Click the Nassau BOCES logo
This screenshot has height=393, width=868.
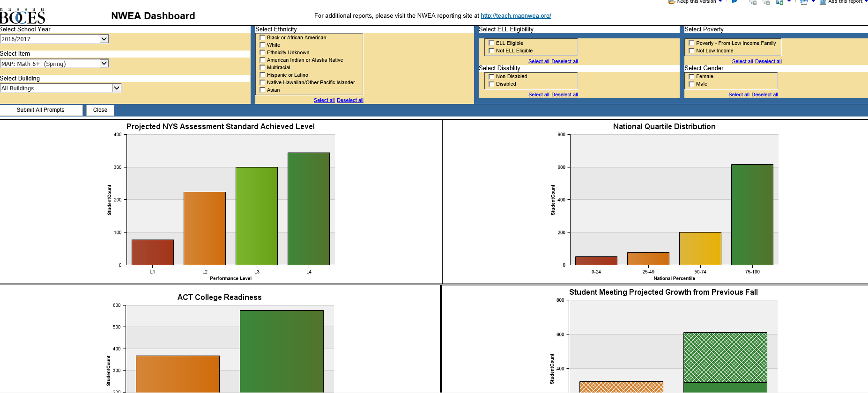pyautogui.click(x=22, y=16)
